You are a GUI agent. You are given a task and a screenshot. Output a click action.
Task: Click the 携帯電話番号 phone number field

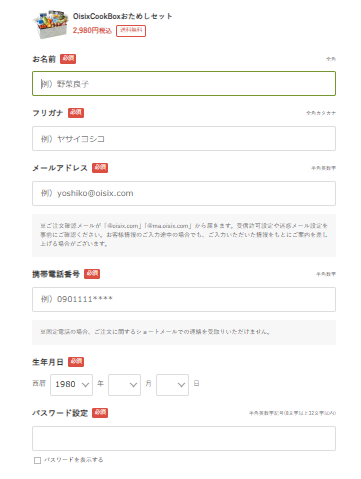tap(184, 299)
